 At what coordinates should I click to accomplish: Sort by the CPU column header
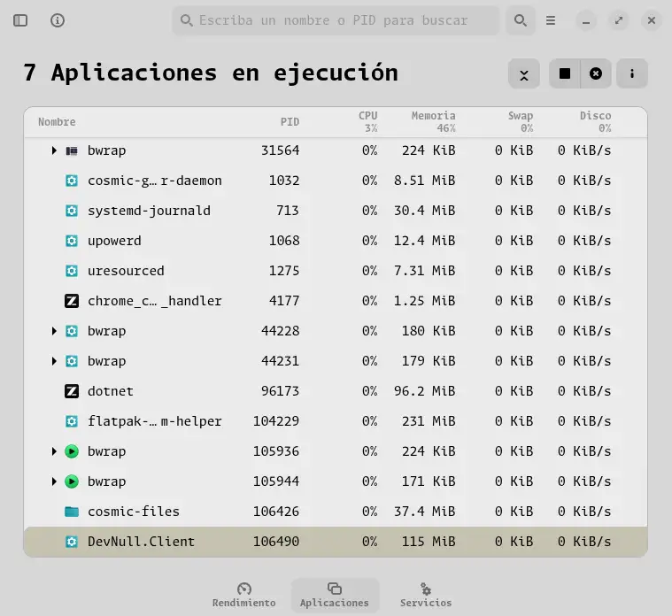coord(367,122)
